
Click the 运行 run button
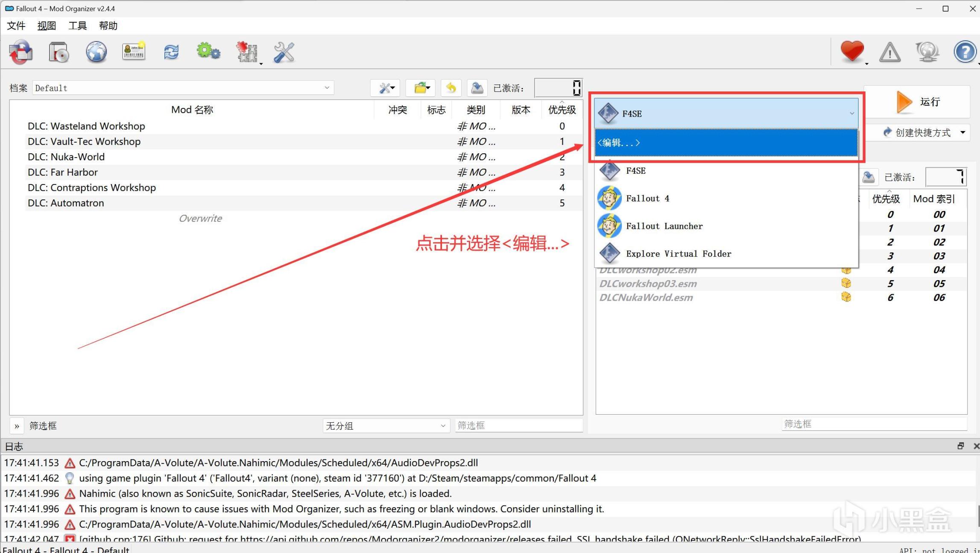point(917,102)
